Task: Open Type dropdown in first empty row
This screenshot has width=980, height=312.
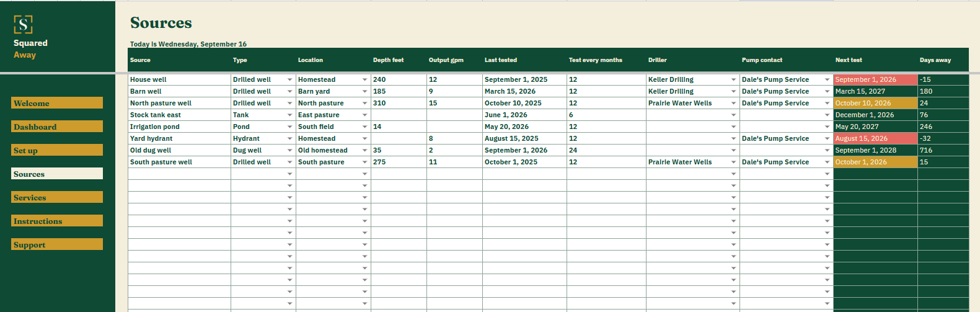Action: (289, 174)
